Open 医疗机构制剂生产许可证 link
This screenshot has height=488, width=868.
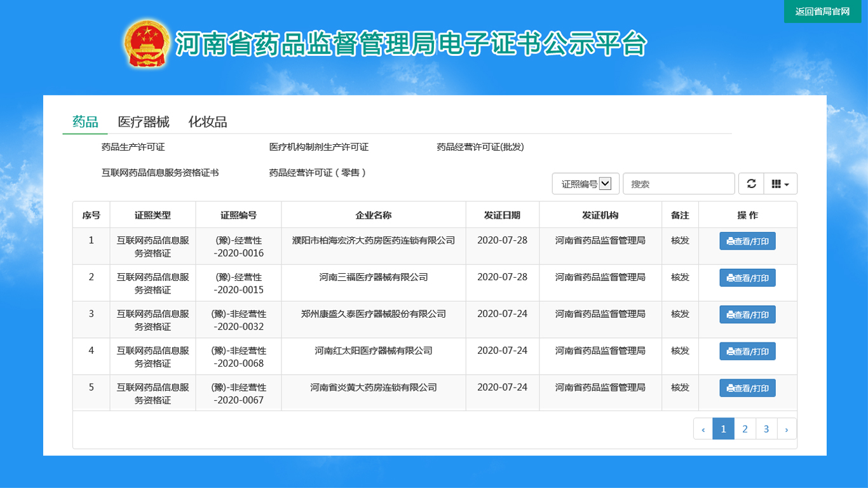tap(318, 147)
